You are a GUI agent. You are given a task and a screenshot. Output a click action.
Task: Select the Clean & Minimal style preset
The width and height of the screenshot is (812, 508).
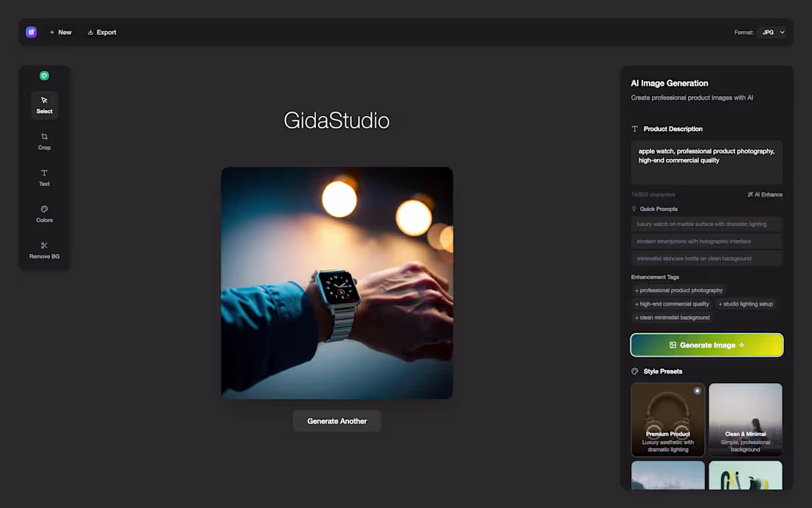pos(746,419)
